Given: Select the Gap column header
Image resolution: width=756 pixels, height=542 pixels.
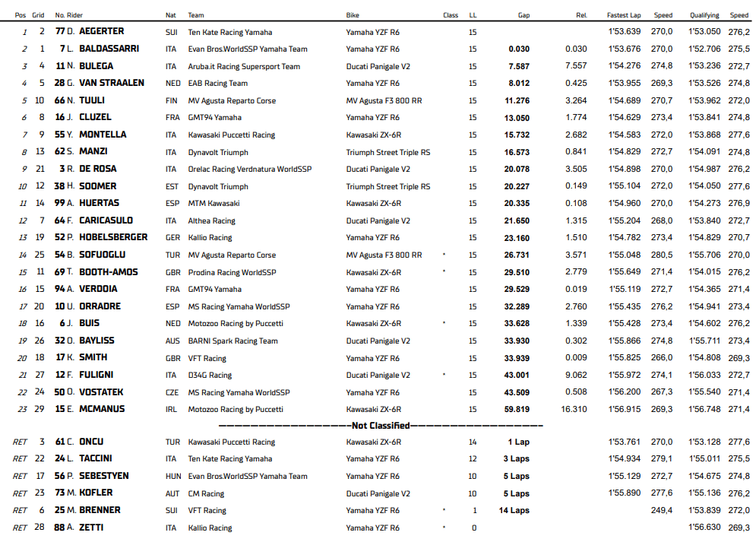Looking at the screenshot, I should [x=524, y=14].
